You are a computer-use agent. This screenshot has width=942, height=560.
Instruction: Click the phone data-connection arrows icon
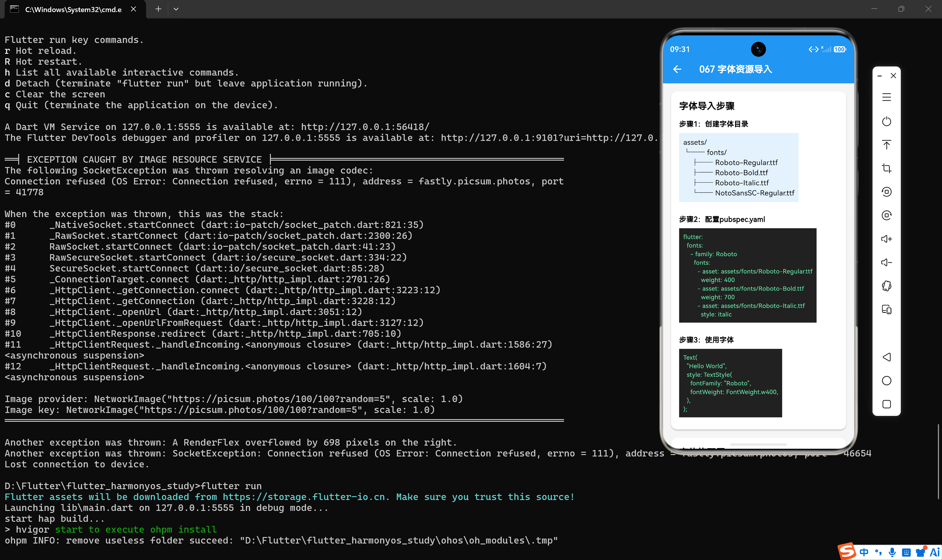pos(813,49)
